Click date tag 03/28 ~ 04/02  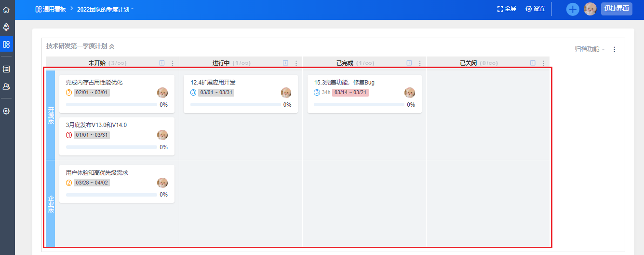(92, 183)
